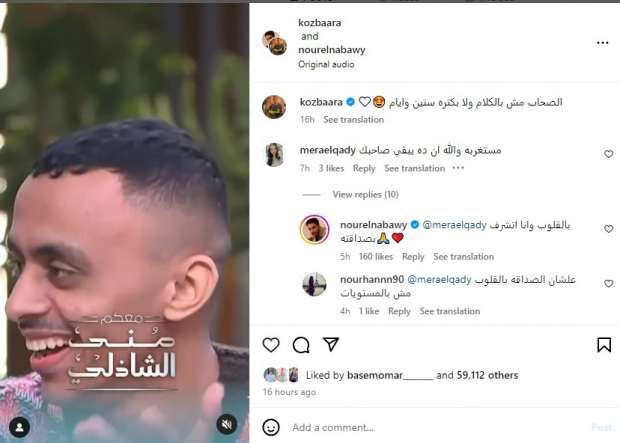Show tagged people icon on video
Screen dimensions: 620x443
pos(19,427)
